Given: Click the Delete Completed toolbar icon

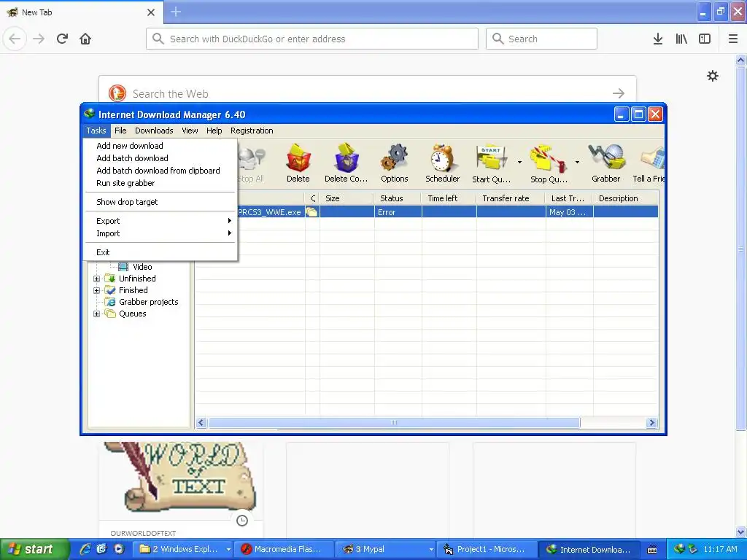Looking at the screenshot, I should [346, 163].
